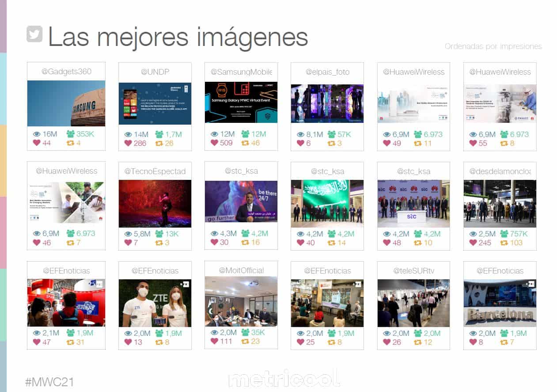The height and width of the screenshot is (392, 557).
Task: Click the eye icon in the @SamsungMobile card
Action: pos(215,134)
